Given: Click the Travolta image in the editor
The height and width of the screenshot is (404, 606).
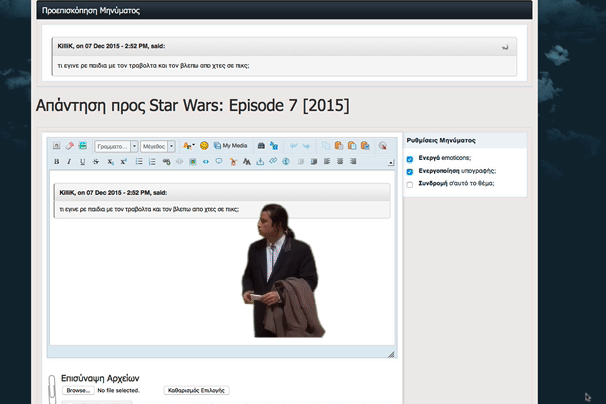Looking at the screenshot, I should click(283, 271).
